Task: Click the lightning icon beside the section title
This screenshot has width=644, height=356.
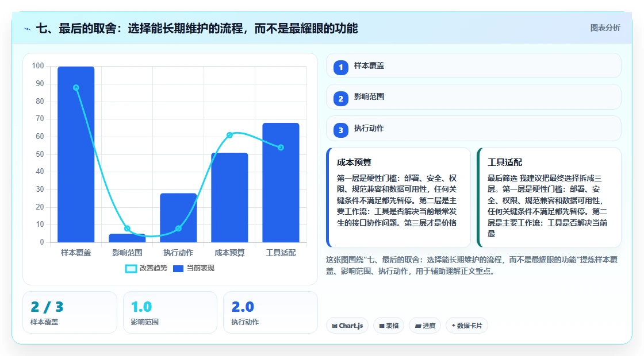Action: pyautogui.click(x=28, y=29)
